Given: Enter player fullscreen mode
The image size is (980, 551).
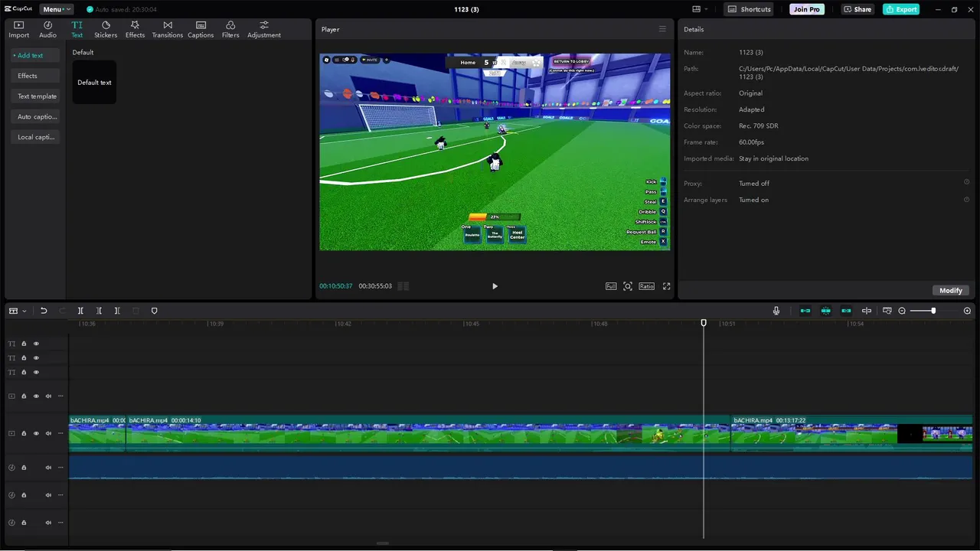Looking at the screenshot, I should (x=666, y=286).
